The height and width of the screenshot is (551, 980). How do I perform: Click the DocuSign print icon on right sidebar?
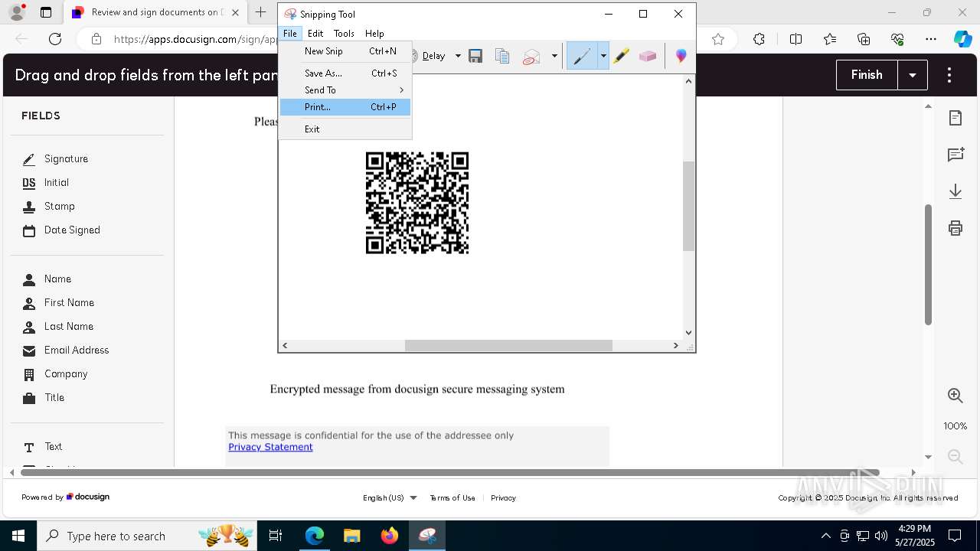pyautogui.click(x=955, y=228)
